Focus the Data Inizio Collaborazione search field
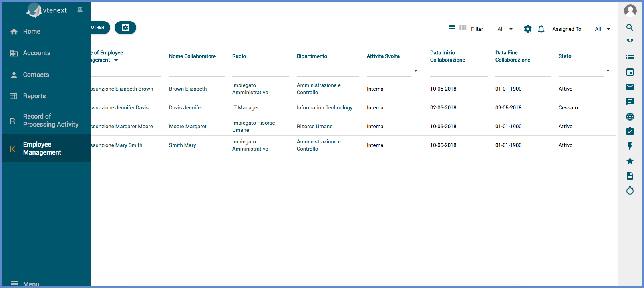644x288 pixels. tap(459, 71)
